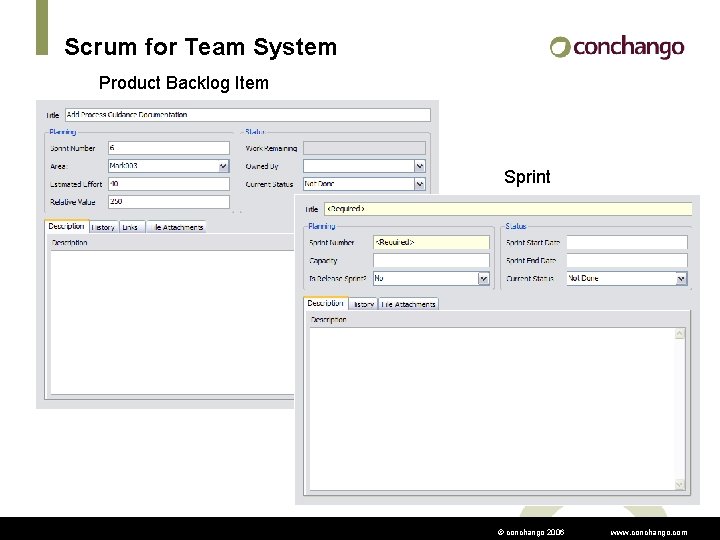Open the Links tab
The image size is (720, 540).
pos(131,227)
